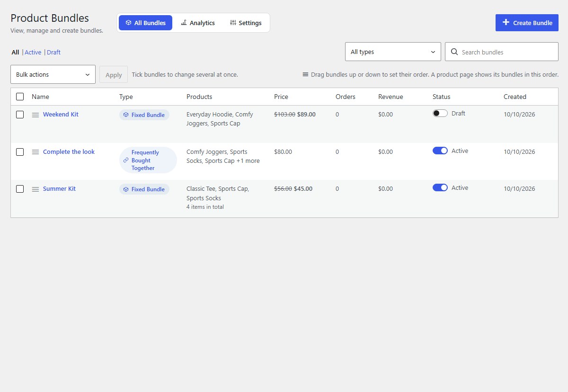Click the Apply bulk action button
The width and height of the screenshot is (568, 392).
click(114, 75)
